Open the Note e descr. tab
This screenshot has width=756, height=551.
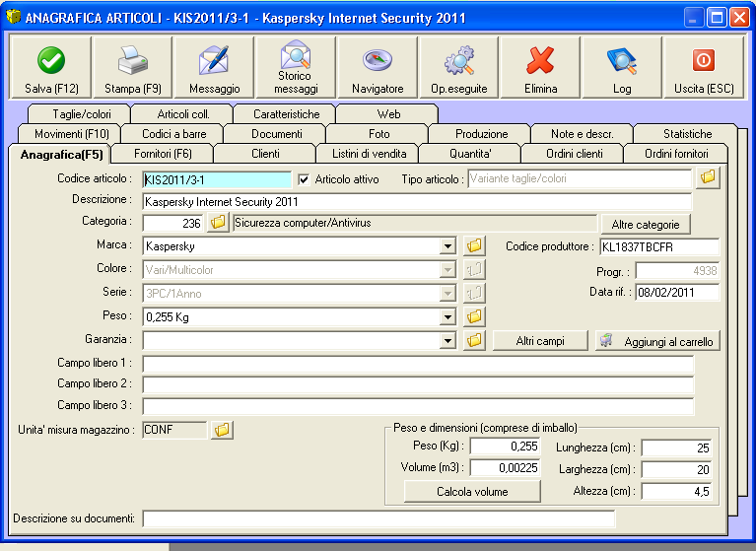tap(582, 133)
